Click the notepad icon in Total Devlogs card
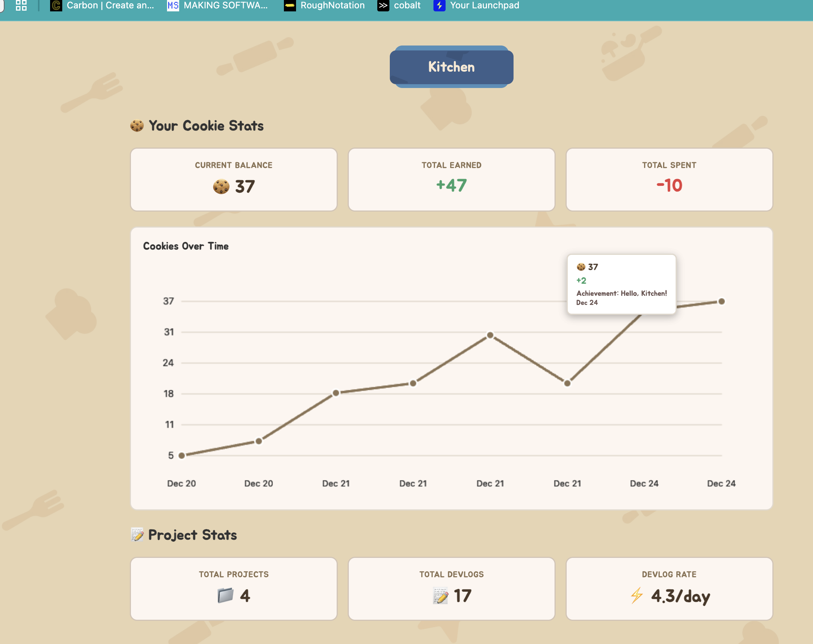This screenshot has height=644, width=813. (x=440, y=595)
